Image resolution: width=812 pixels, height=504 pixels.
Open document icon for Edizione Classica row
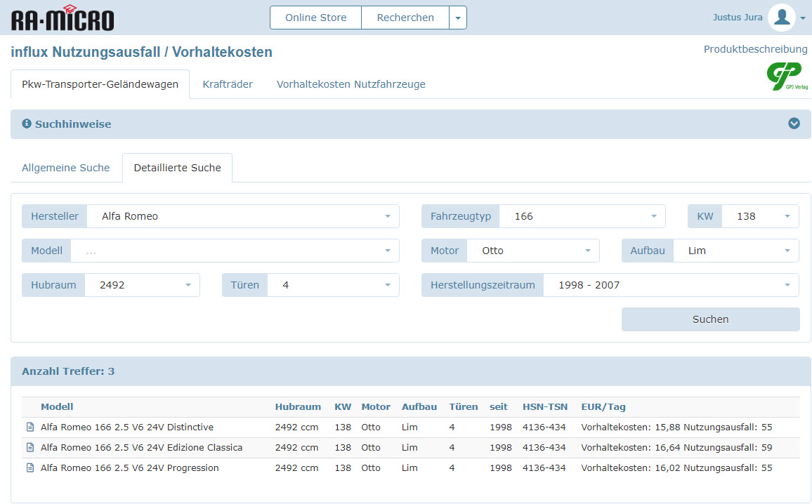click(30, 447)
